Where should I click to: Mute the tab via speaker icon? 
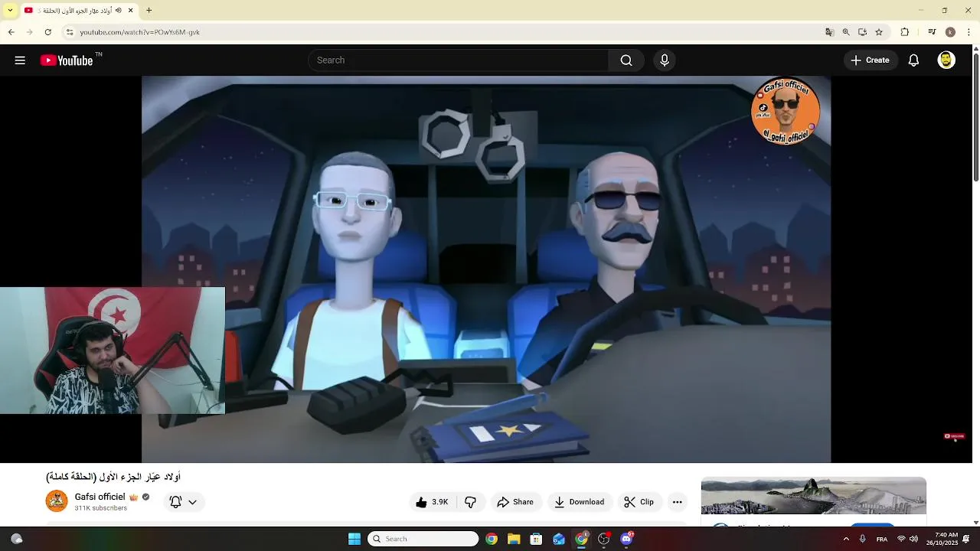click(x=119, y=11)
